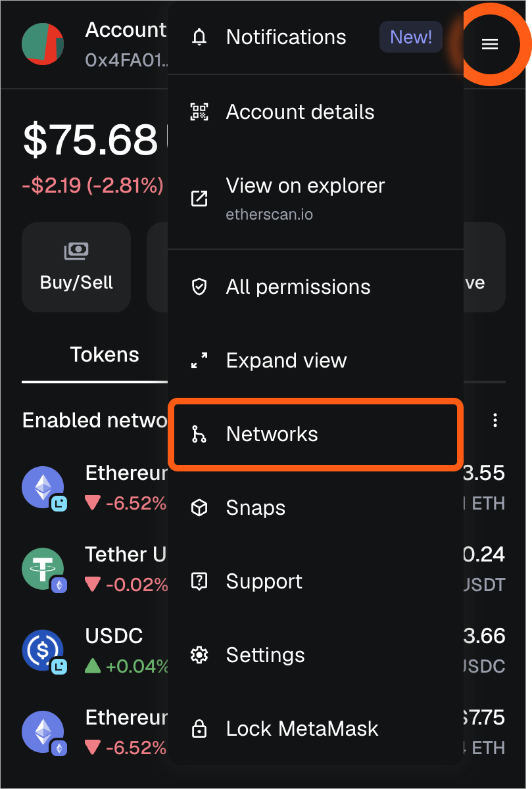Click the Notifications bell icon
This screenshot has height=789, width=532.
coord(199,37)
